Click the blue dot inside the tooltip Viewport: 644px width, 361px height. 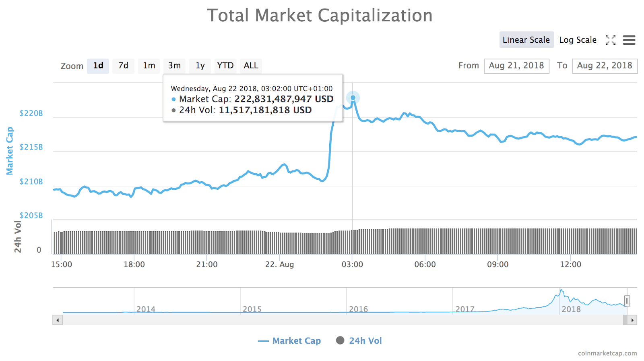173,99
